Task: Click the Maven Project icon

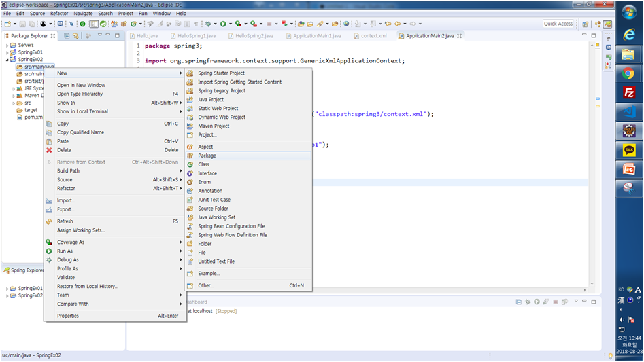Action: point(190,126)
